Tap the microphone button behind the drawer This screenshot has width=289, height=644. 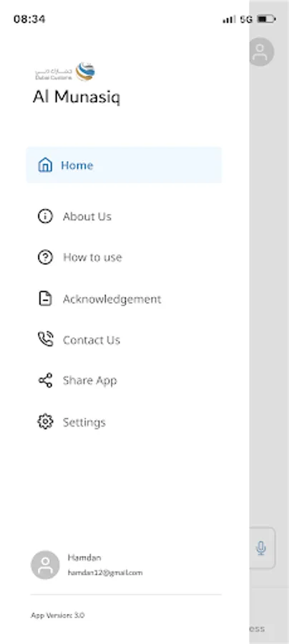261,548
